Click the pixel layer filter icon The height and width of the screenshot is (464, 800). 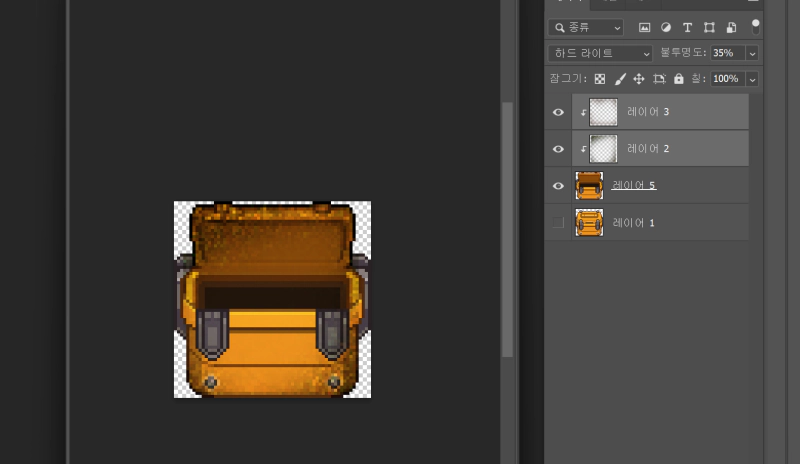pos(645,27)
